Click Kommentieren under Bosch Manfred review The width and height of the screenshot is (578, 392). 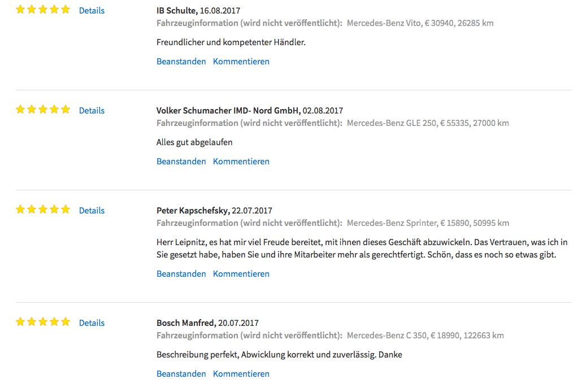(x=241, y=373)
